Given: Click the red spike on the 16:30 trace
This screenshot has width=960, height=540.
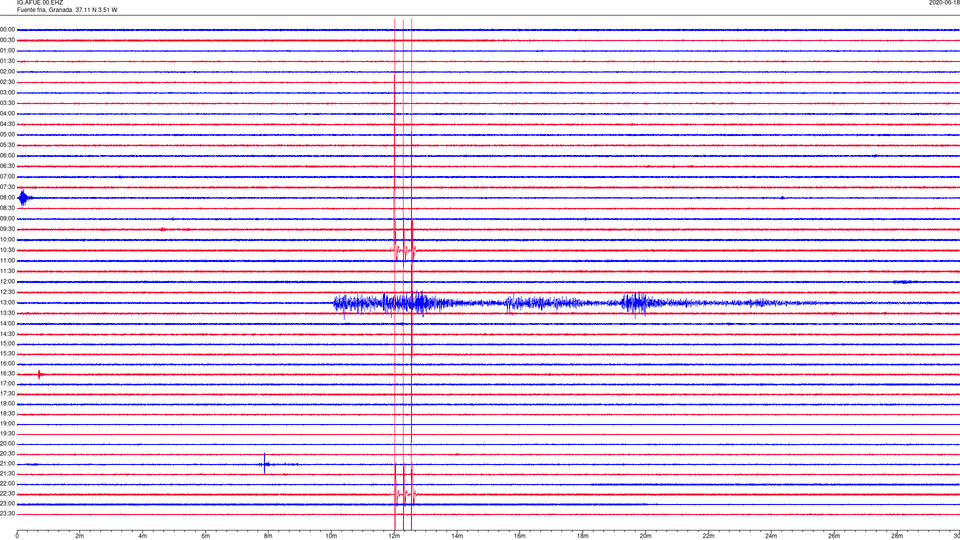Looking at the screenshot, I should 40,374.
